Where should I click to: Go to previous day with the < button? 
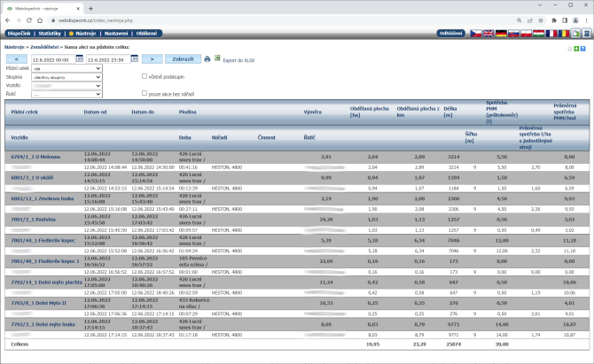[x=17, y=59]
